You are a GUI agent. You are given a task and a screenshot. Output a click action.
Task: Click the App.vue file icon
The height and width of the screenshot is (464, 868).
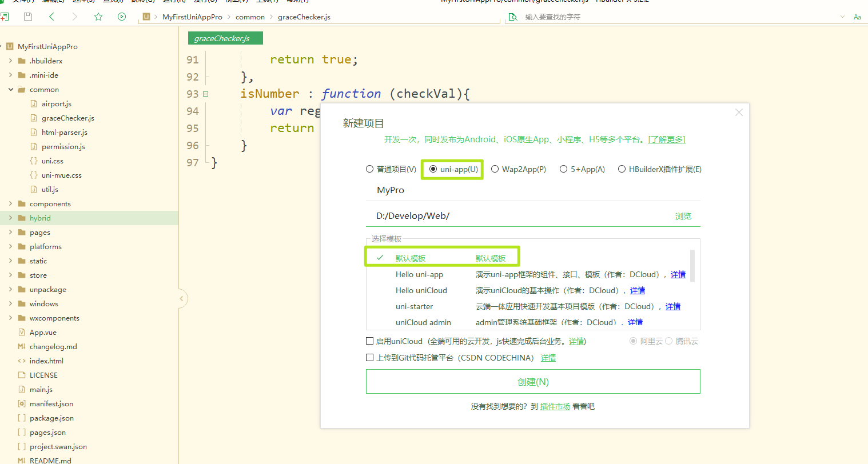(22, 333)
